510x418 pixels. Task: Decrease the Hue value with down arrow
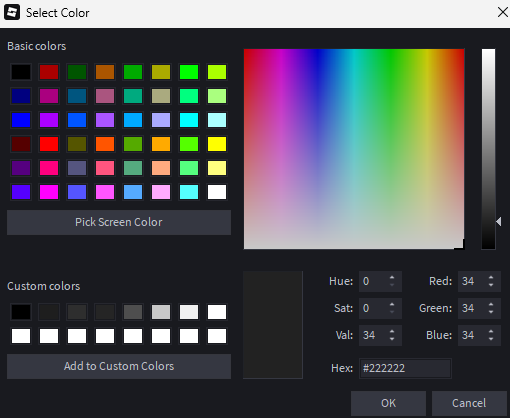click(392, 285)
